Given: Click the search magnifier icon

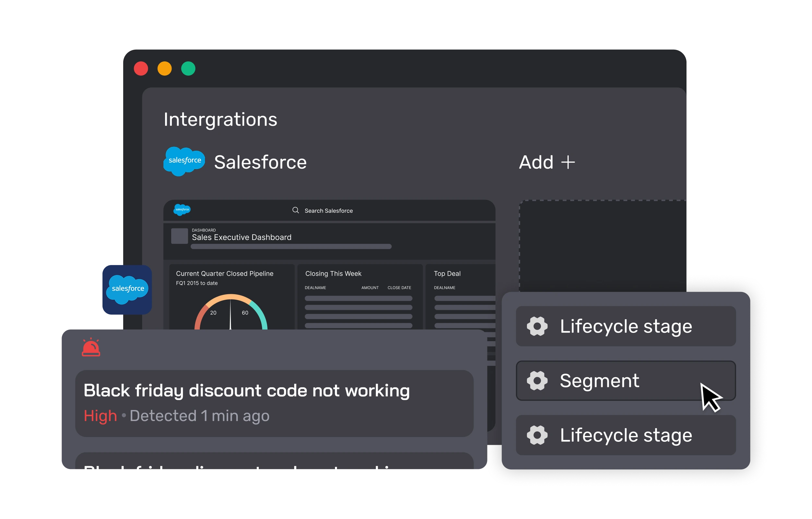Looking at the screenshot, I should [295, 210].
